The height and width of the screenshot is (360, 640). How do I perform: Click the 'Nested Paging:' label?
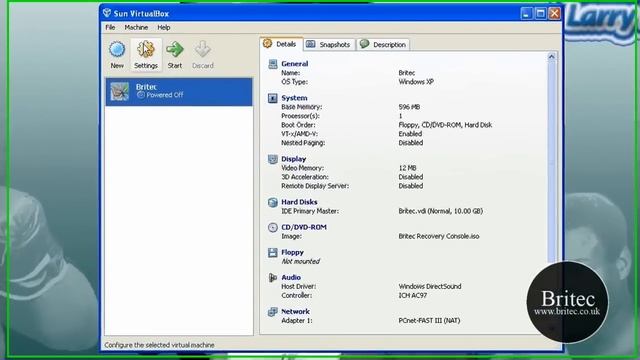[x=303, y=143]
